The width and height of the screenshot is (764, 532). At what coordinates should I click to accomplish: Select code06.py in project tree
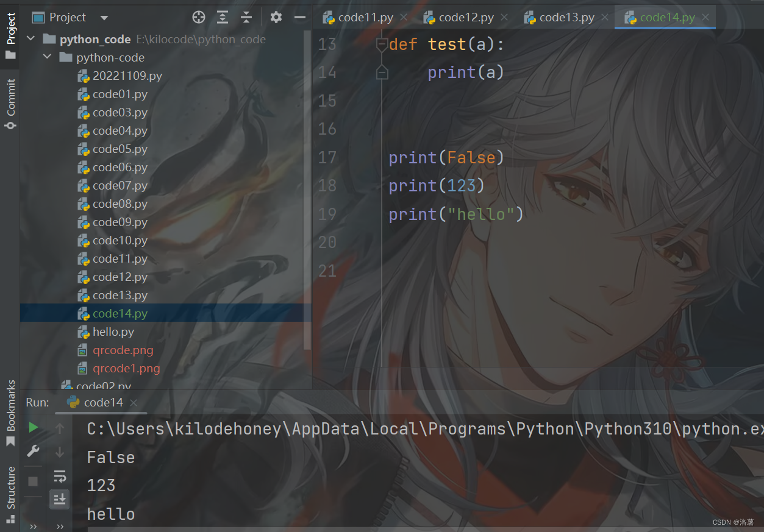pos(113,167)
